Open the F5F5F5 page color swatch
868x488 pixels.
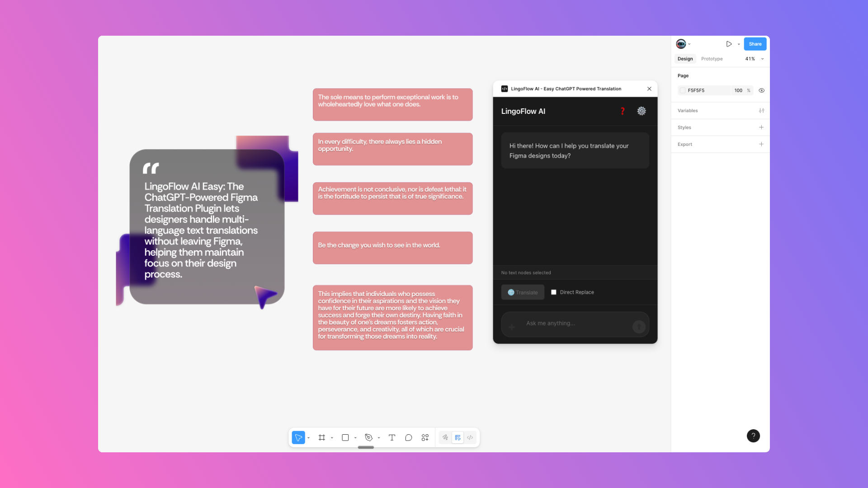coord(683,90)
